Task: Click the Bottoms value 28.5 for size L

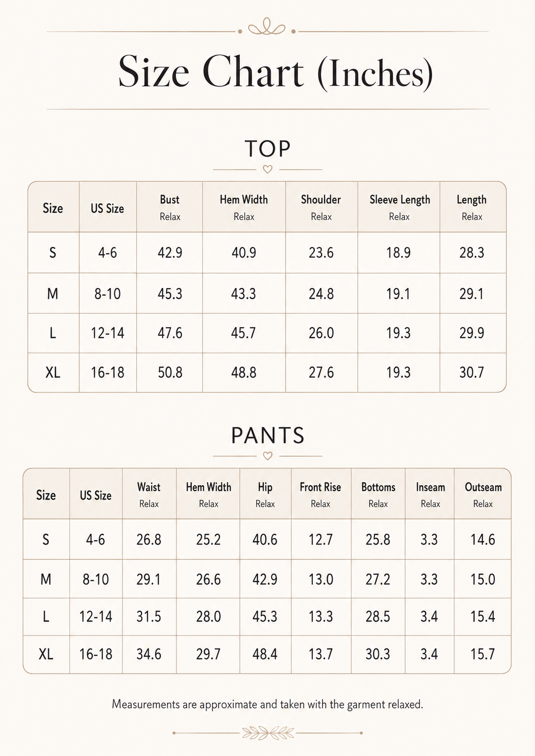Action: click(378, 617)
